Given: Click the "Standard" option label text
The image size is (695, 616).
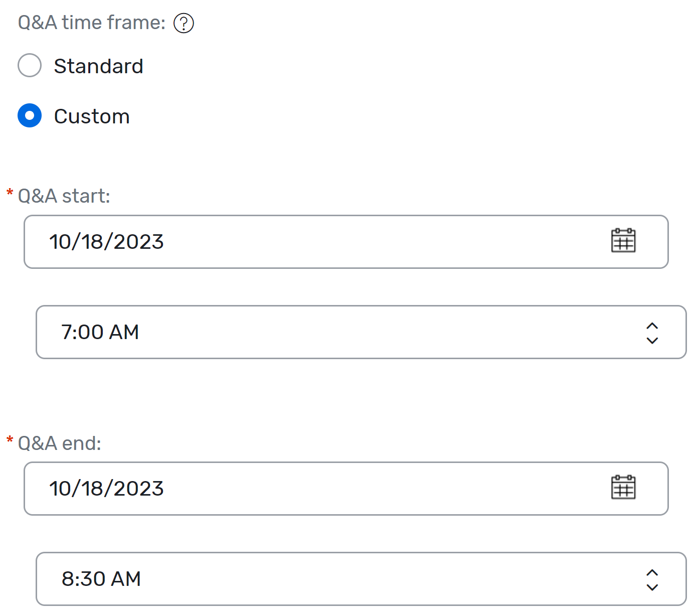Looking at the screenshot, I should point(98,66).
